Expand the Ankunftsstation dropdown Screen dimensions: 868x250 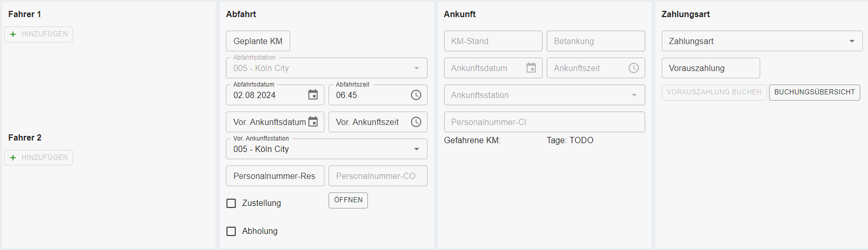pyautogui.click(x=634, y=95)
